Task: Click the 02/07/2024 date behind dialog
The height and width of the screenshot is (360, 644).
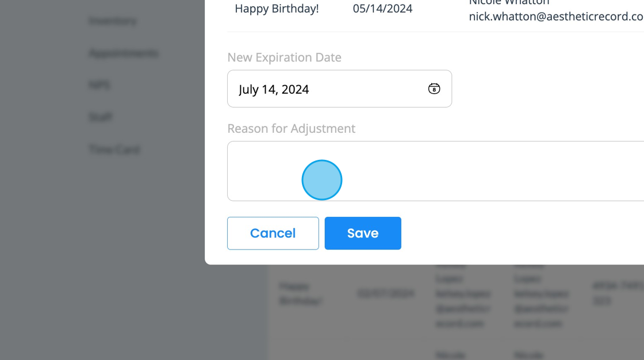Action: coord(385,293)
